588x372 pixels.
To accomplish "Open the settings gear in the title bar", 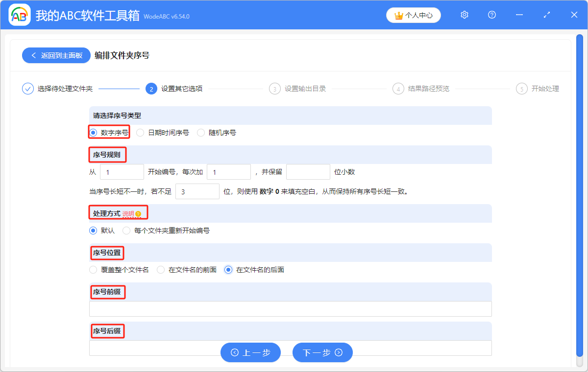I will [x=464, y=15].
